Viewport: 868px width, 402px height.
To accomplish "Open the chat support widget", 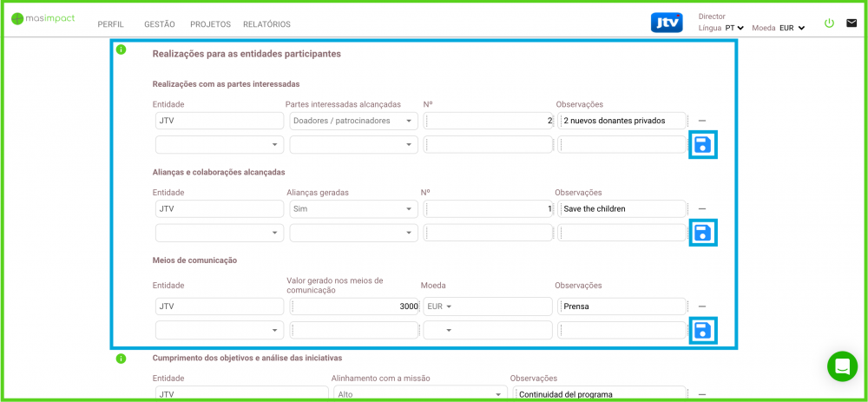I will pos(841,366).
